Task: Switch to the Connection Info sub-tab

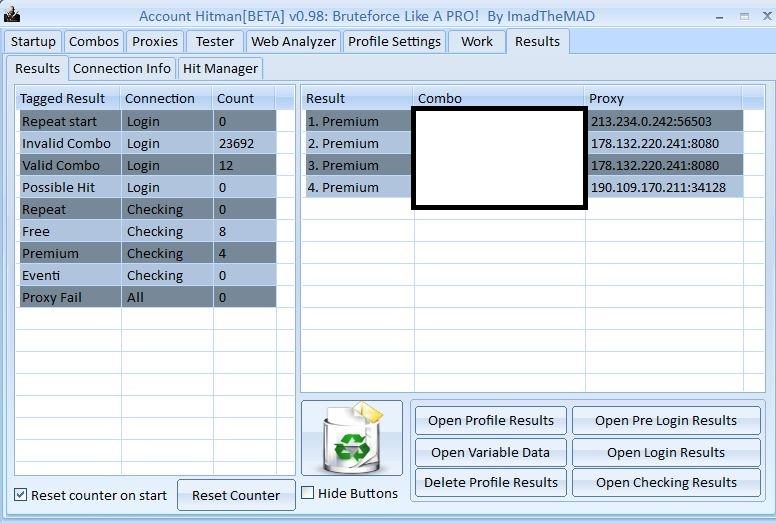Action: (x=122, y=68)
